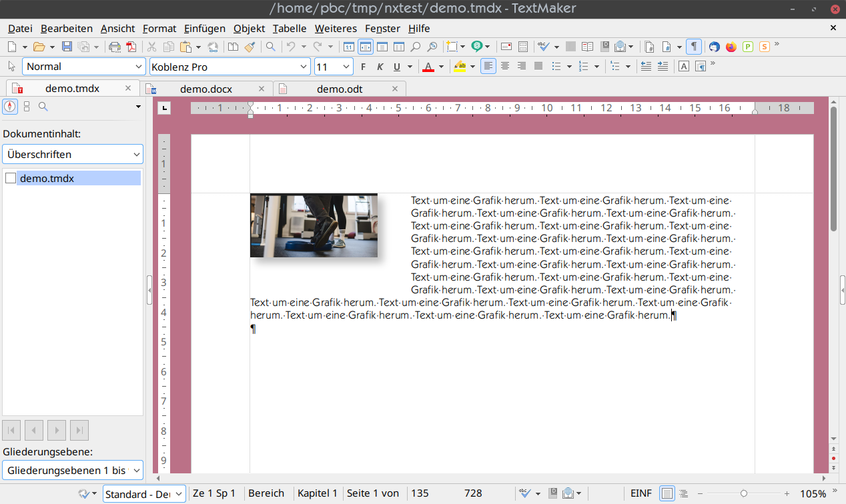Toggle underline formatting U
This screenshot has height=504, width=846.
(x=397, y=66)
